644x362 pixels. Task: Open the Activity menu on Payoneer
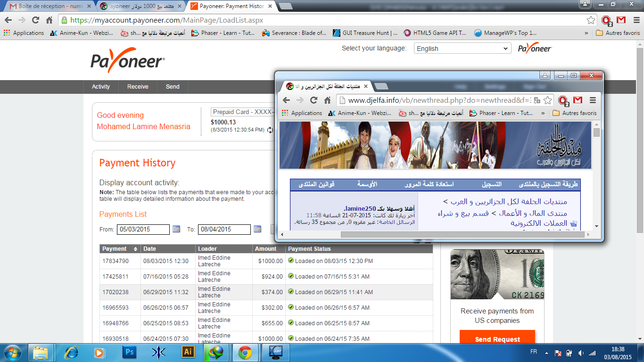(101, 87)
